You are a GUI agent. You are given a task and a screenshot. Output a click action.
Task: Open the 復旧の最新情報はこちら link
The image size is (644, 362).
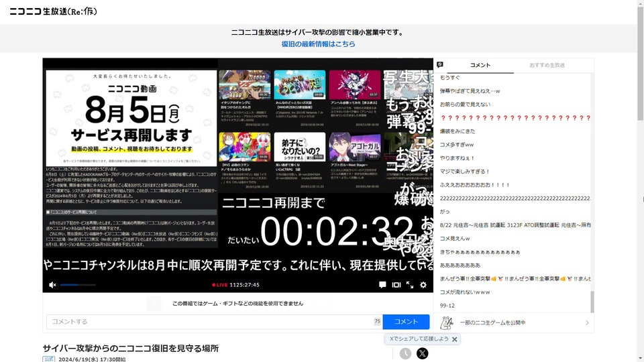[318, 44]
